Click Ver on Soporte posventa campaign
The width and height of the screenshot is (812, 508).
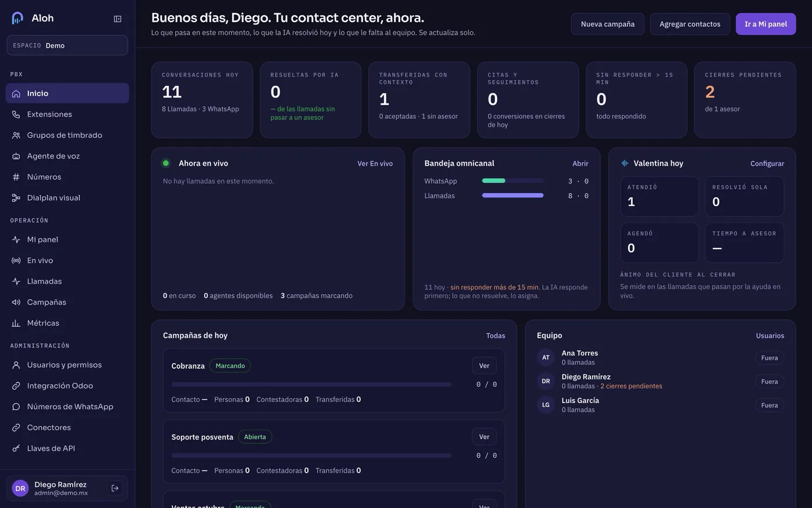(x=484, y=437)
